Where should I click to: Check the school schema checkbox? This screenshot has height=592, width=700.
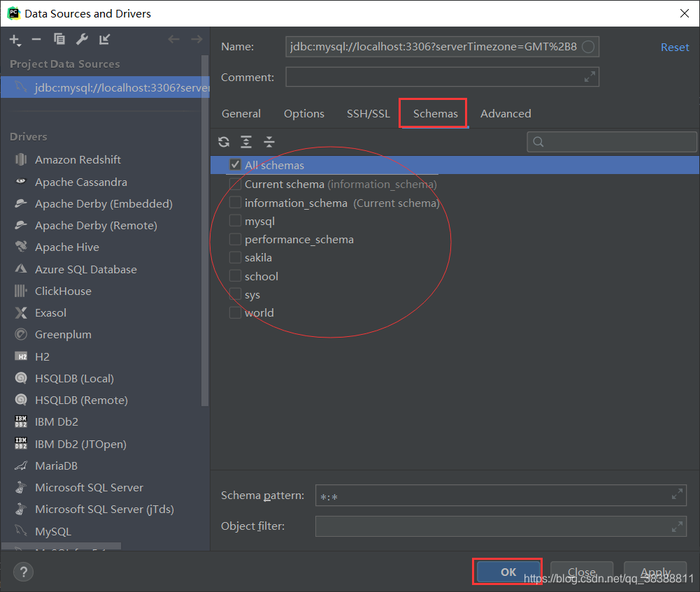(235, 275)
